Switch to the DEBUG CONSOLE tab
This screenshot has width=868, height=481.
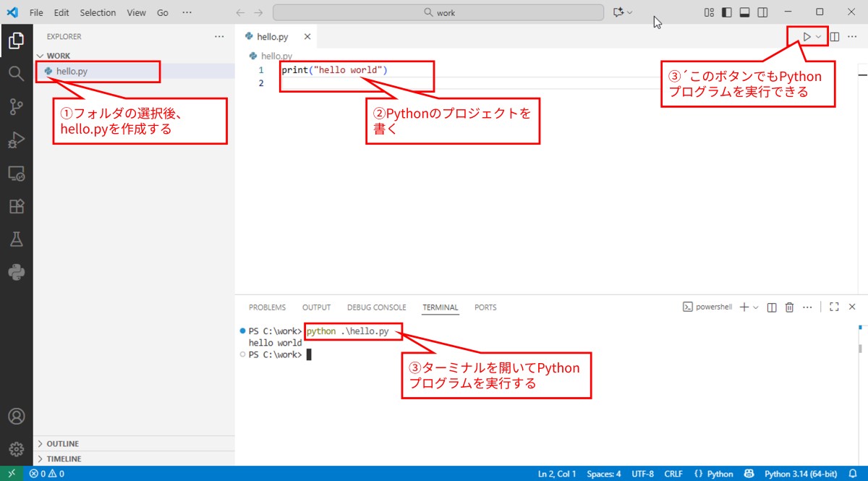pos(376,307)
